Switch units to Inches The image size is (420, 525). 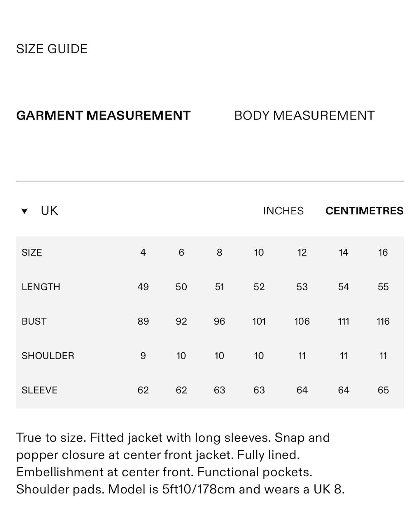pos(283,211)
